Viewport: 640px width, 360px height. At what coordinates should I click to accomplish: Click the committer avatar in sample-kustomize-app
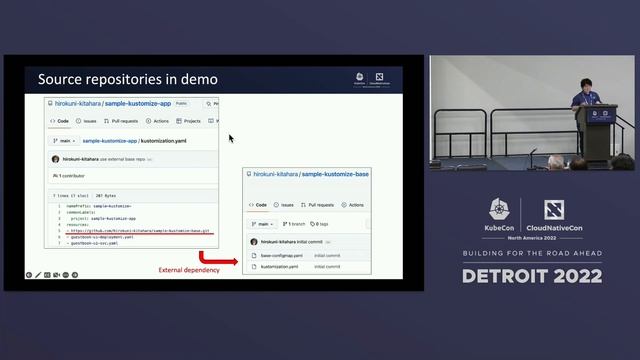56,159
